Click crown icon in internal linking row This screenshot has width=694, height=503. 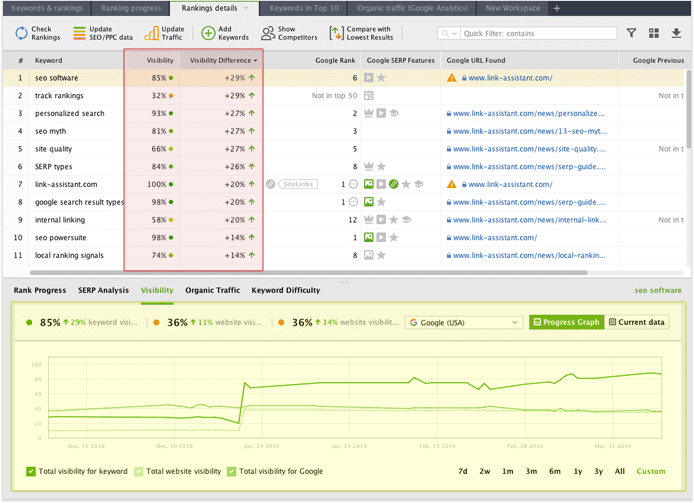click(369, 220)
